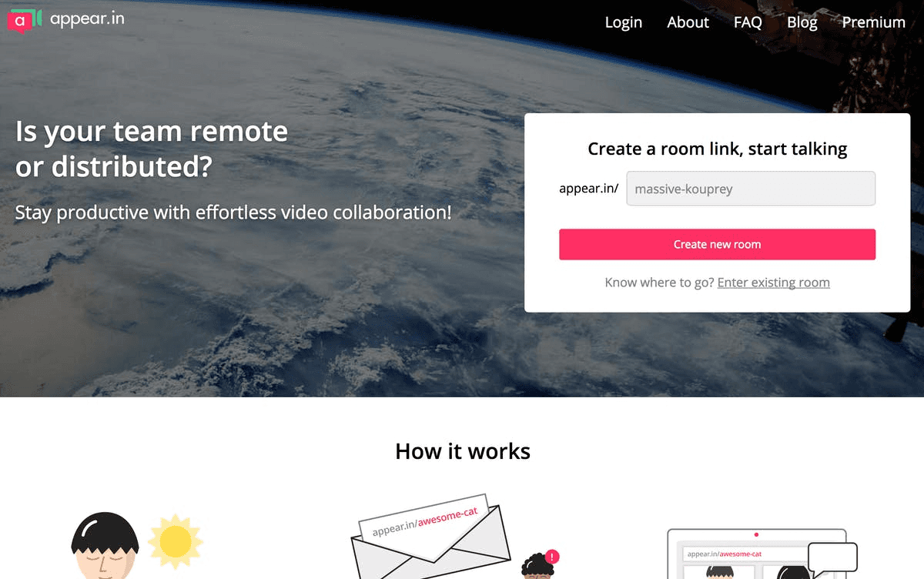
Task: Open the Login page
Action: (623, 22)
